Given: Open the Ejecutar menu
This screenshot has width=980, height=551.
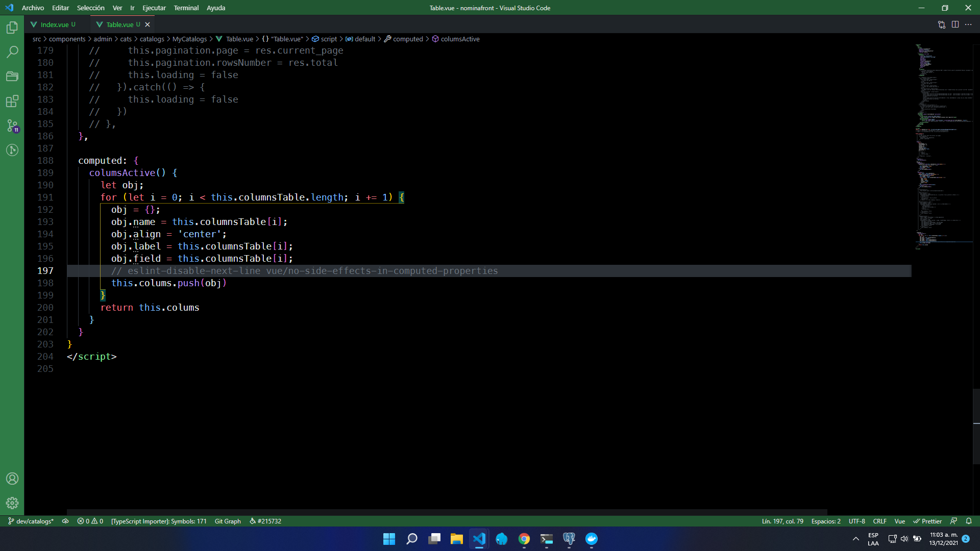Looking at the screenshot, I should click(x=154, y=8).
